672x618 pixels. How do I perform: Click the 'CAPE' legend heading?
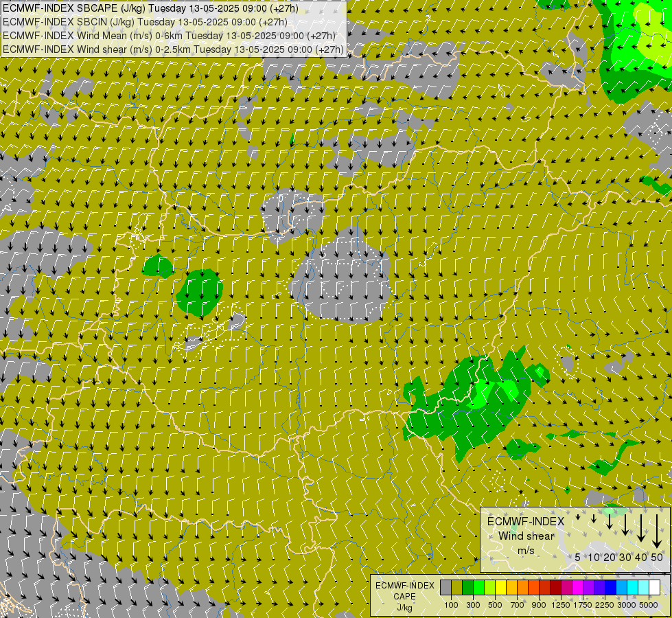[404, 597]
